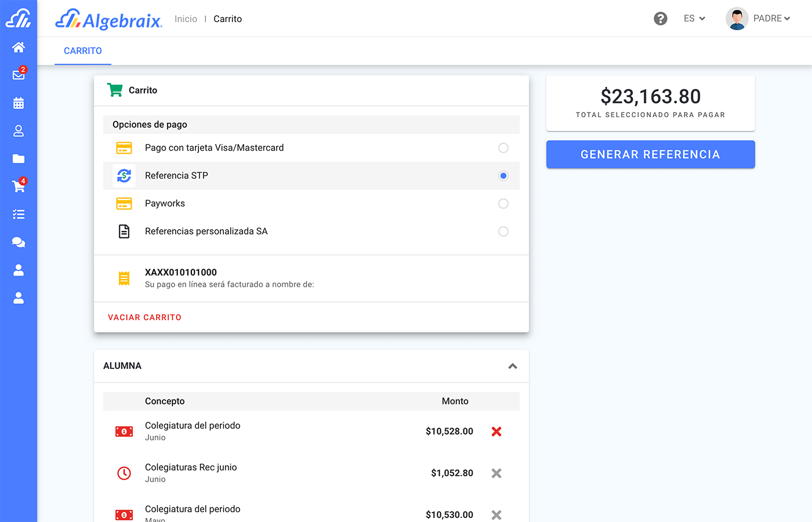Select Pago con tarjeta Visa/Mastercard radio option
The height and width of the screenshot is (522, 812).
point(503,148)
